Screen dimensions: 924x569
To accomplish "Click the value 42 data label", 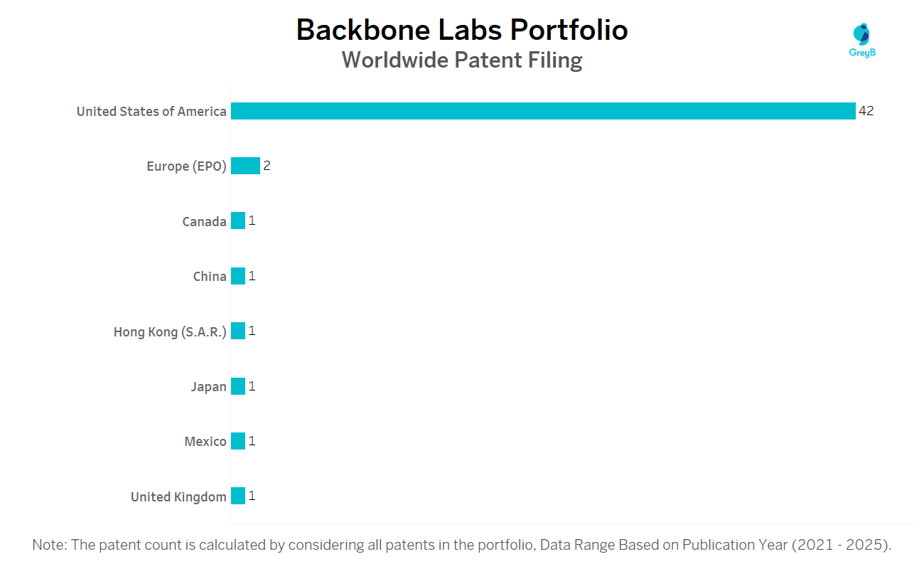I will coord(866,111).
